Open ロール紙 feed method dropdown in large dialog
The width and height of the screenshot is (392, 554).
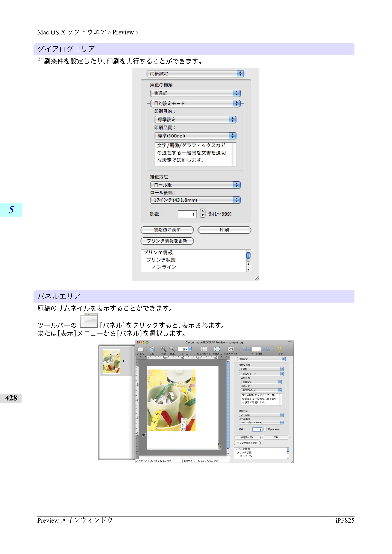pyautogui.click(x=195, y=185)
